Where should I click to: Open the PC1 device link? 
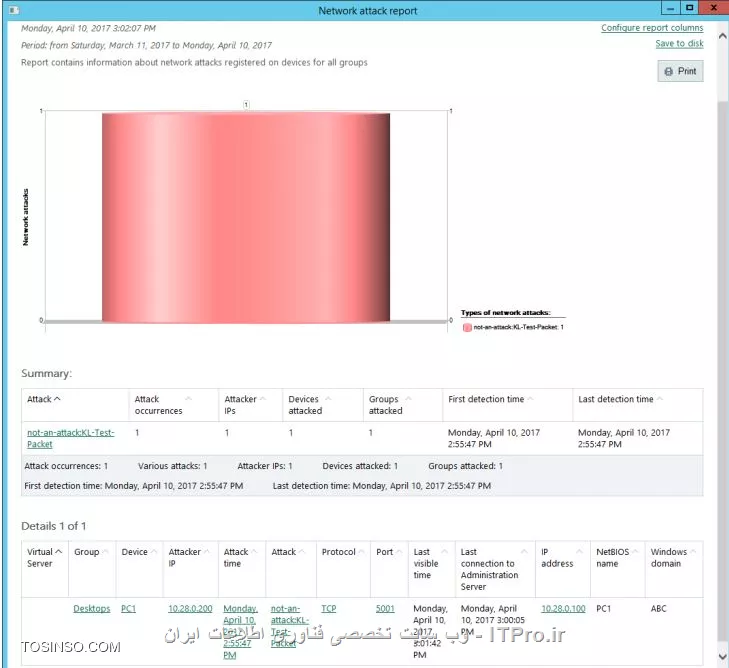click(128, 608)
